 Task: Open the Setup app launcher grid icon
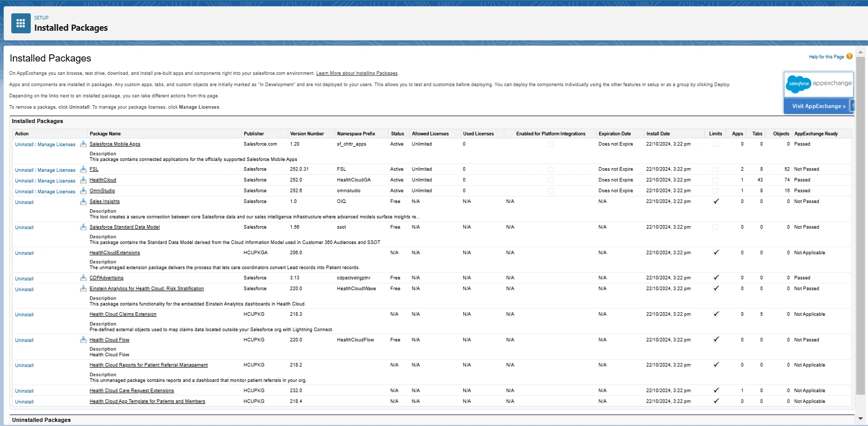[x=21, y=23]
